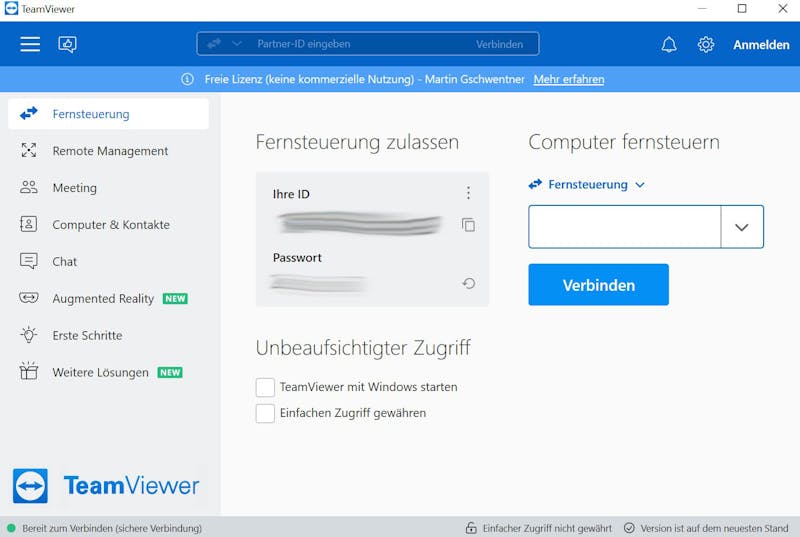Click the blurred Passwort value
800x537 pixels.
tap(318, 284)
